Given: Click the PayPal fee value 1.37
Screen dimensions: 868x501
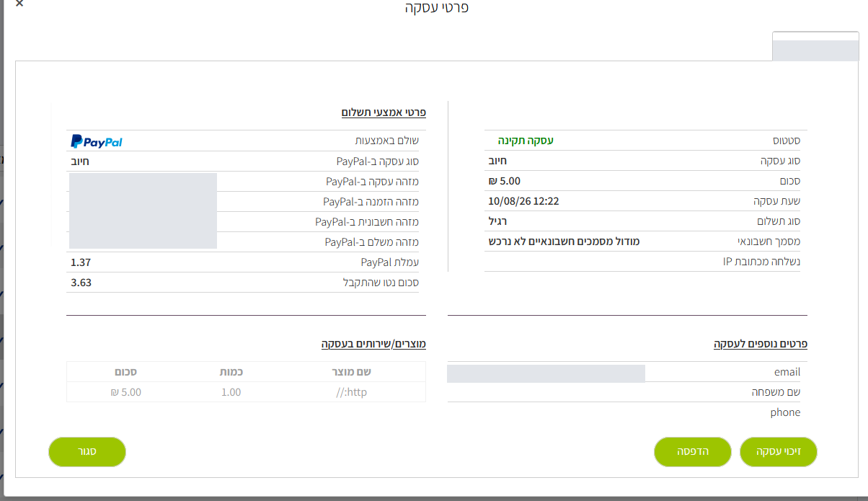Looking at the screenshot, I should click(81, 262).
